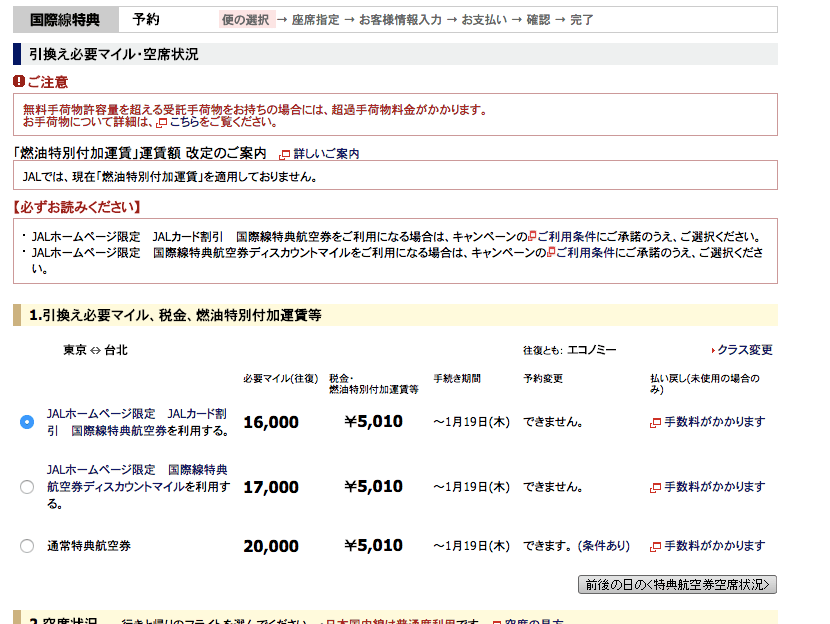This screenshot has width=830, height=624.
Task: Click お客様情報入力 step in progress bar
Action: [400, 20]
